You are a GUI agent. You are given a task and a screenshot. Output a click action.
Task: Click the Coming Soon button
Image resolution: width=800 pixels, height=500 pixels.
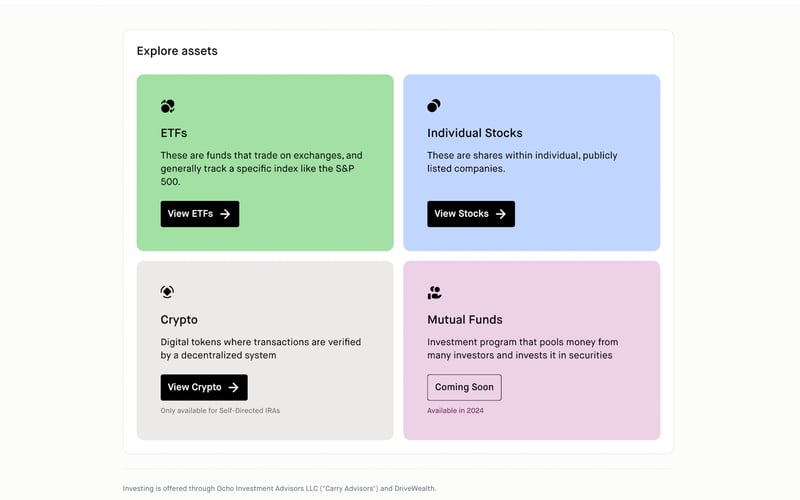pos(464,388)
